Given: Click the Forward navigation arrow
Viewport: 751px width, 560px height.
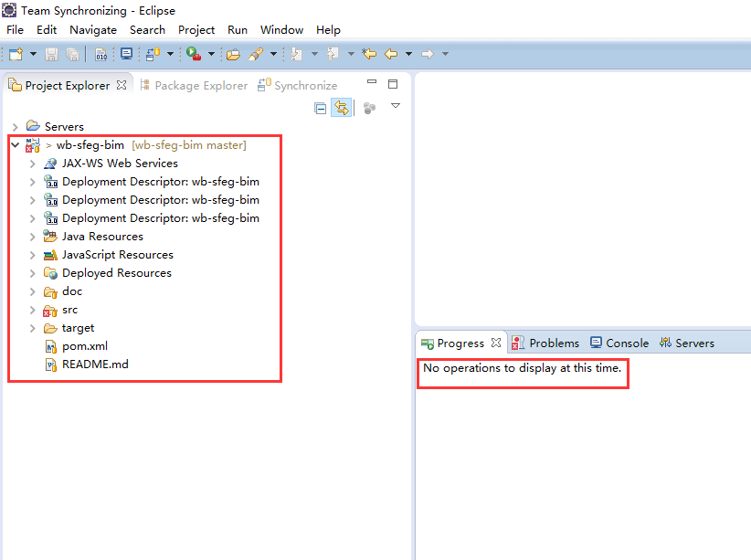Looking at the screenshot, I should click(x=428, y=54).
